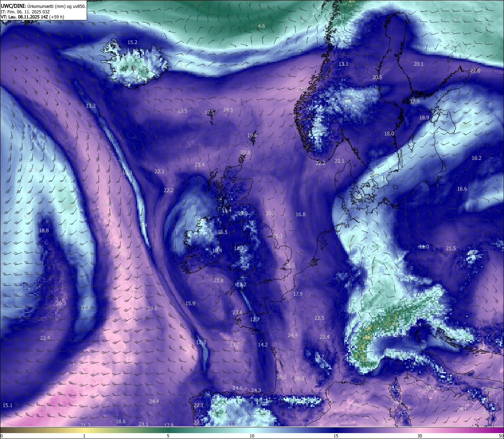Click the 15 tick on the color scale
Image resolution: width=504 pixels, height=439 pixels.
[336, 436]
